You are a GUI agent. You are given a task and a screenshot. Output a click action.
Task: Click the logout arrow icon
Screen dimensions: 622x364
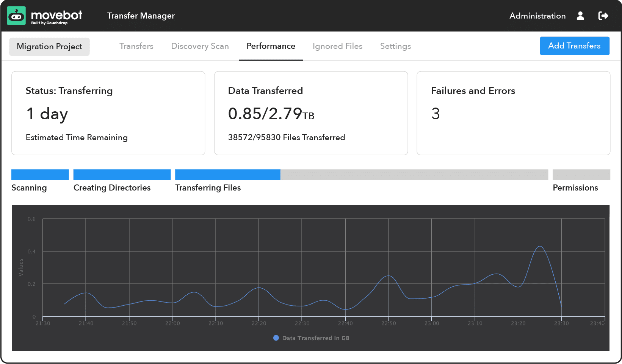(603, 16)
